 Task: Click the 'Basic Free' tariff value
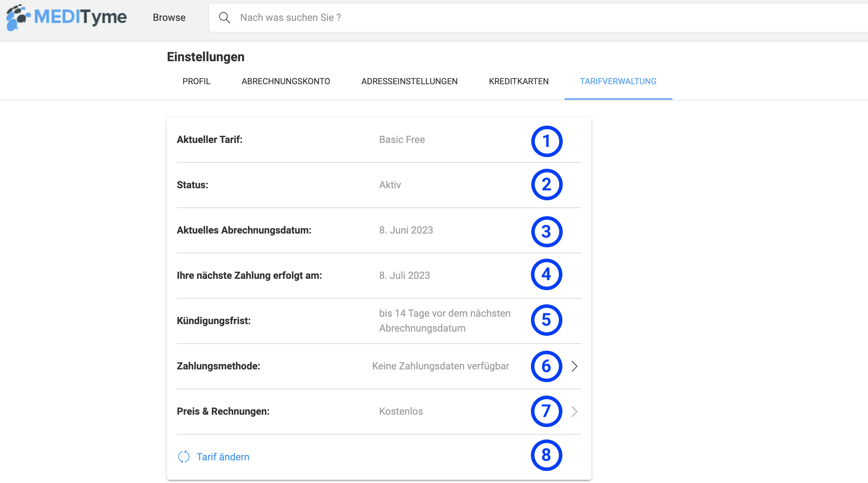tap(402, 140)
